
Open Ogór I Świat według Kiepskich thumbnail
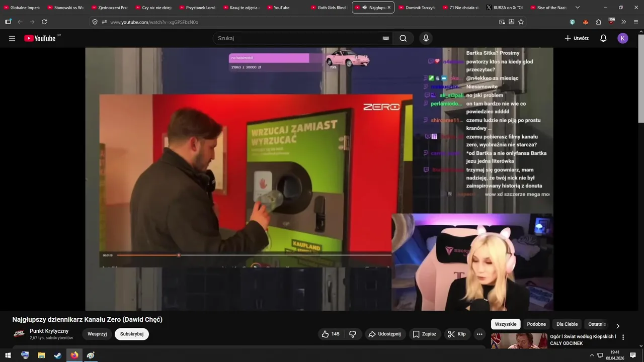click(x=519, y=341)
